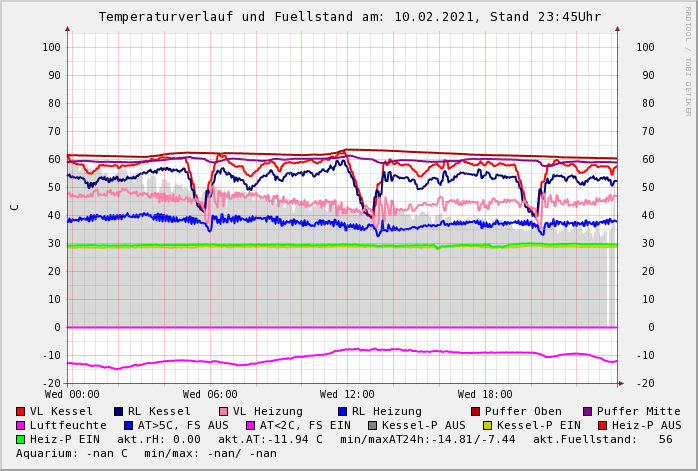The image size is (698, 471).
Task: Click the Wed 06:00 time axis label
Action: (210, 394)
